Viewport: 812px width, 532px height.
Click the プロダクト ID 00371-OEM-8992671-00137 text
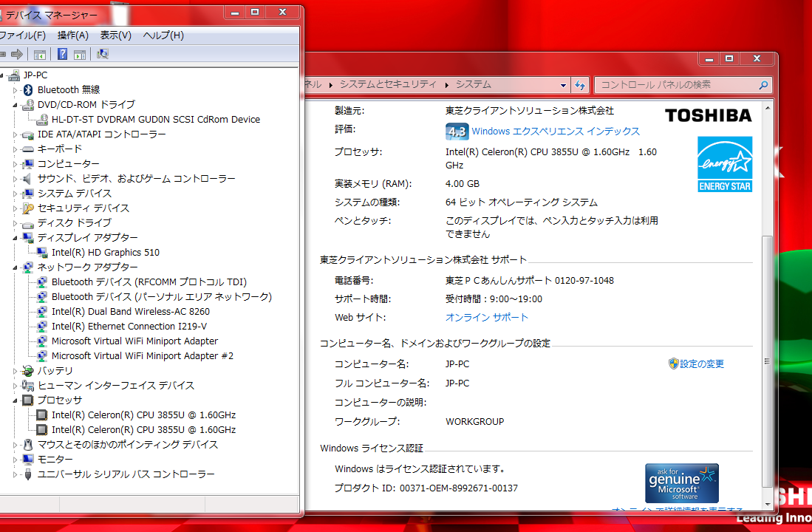426,488
